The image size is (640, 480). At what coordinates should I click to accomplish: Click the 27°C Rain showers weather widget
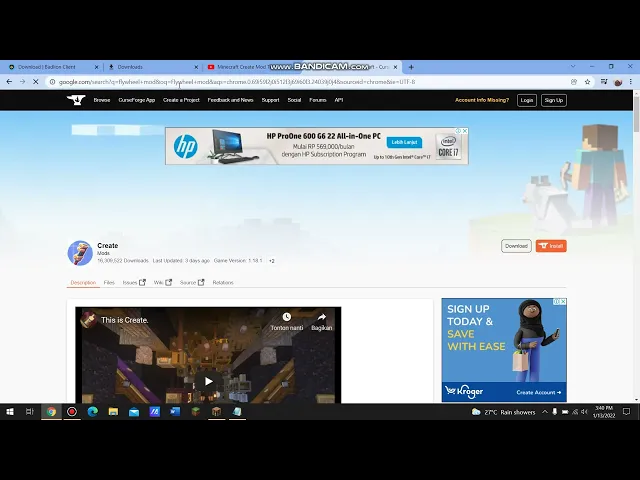[x=504, y=412]
